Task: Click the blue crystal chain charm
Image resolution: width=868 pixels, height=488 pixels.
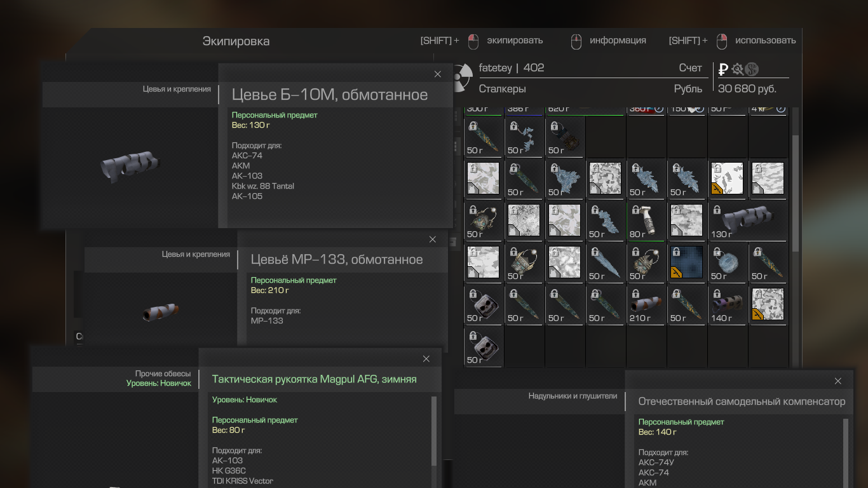Action: (x=525, y=137)
